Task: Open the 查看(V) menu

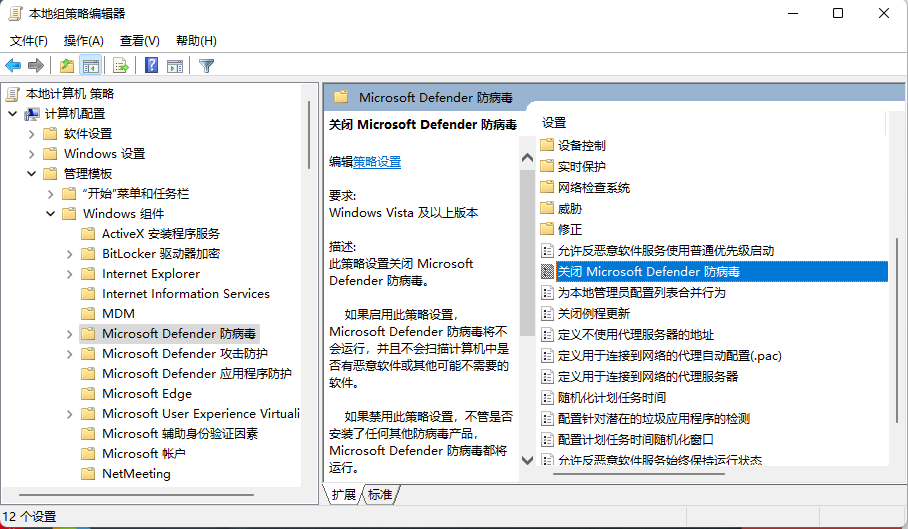Action: click(x=140, y=41)
